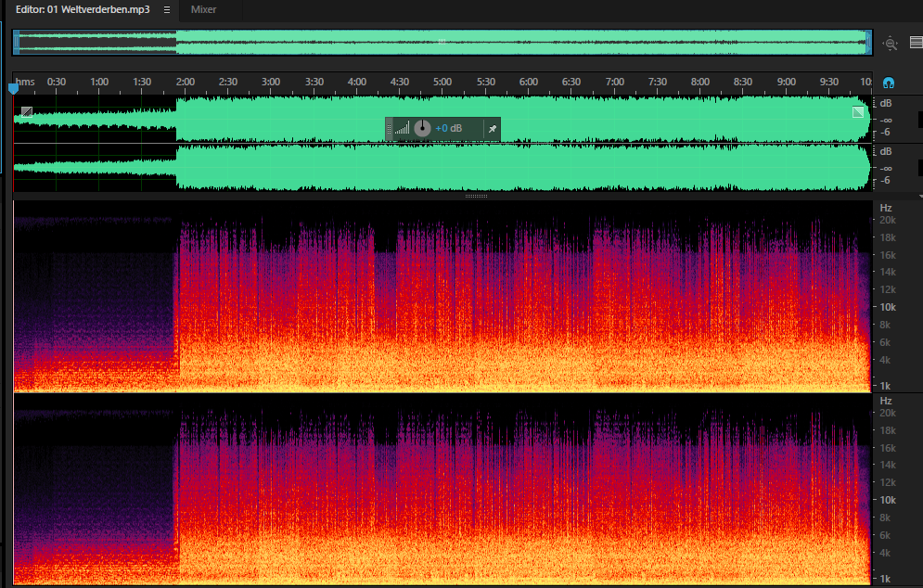Click the divider handle above spectral display
The width and height of the screenshot is (923, 588).
[x=476, y=196]
